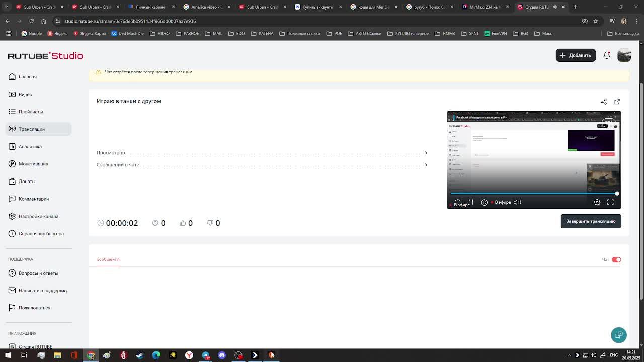
Task: Switch to the Купить аккаунты tab
Action: (x=317, y=7)
